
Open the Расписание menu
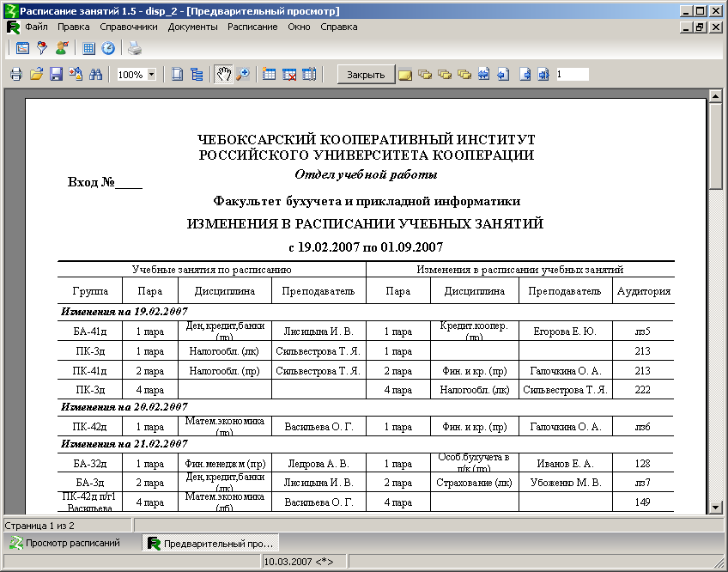point(252,27)
